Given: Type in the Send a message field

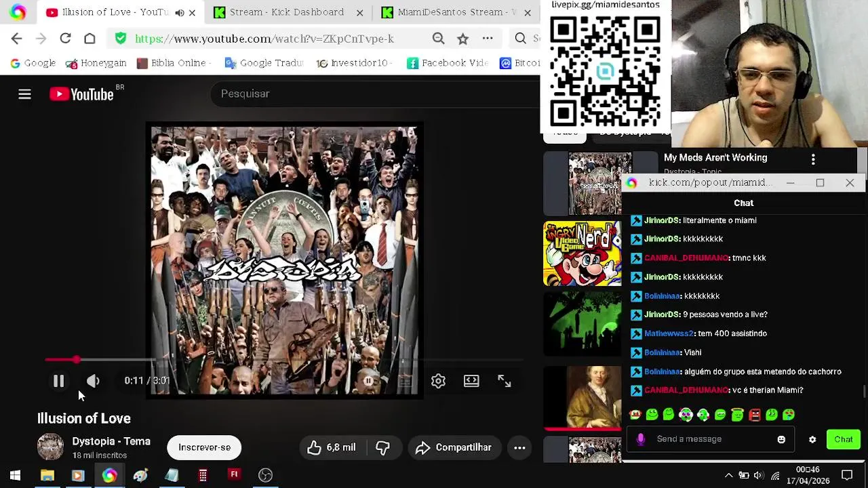Looking at the screenshot, I should click(x=712, y=439).
